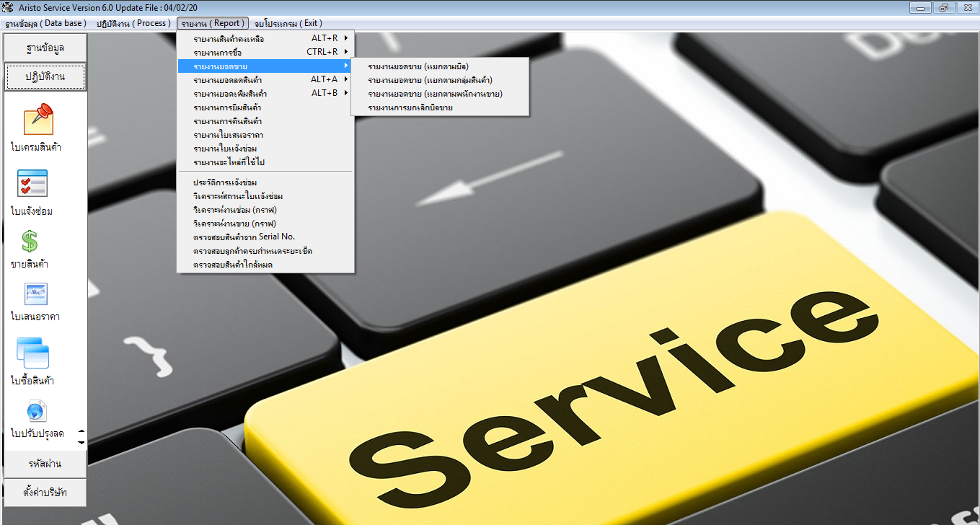Choose รายงานใบเสนอราคา menu entry

click(x=265, y=135)
